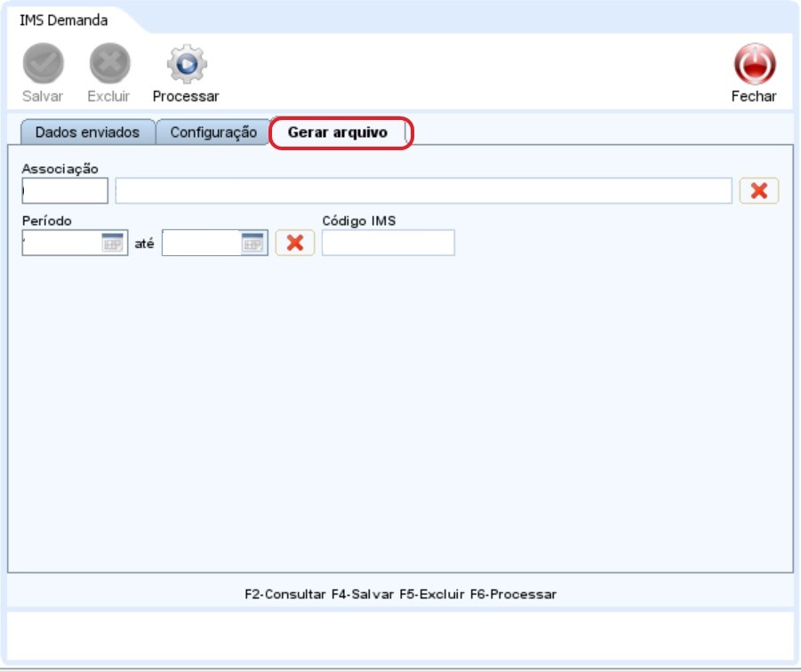The width and height of the screenshot is (801, 672).
Task: Click the Processar gear icon
Action: 186,64
